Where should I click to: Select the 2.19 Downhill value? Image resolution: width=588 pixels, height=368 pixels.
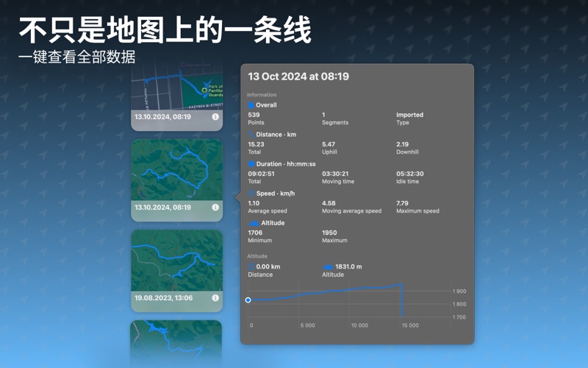point(402,144)
